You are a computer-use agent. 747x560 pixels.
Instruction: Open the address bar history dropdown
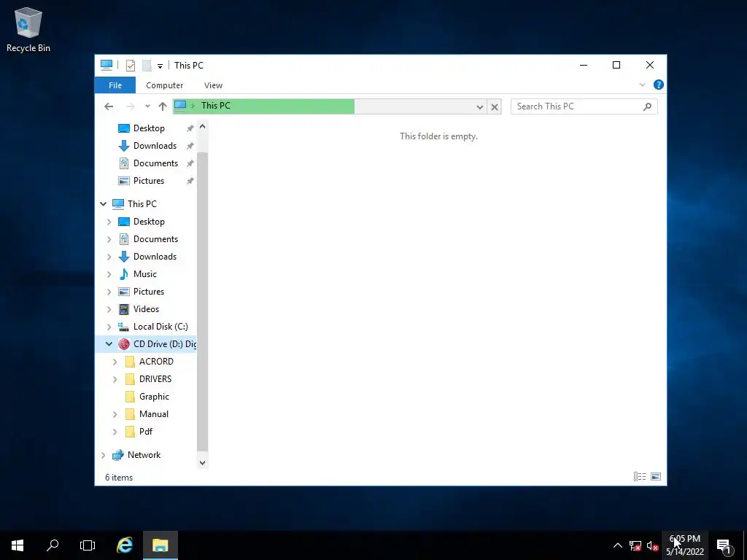point(480,106)
